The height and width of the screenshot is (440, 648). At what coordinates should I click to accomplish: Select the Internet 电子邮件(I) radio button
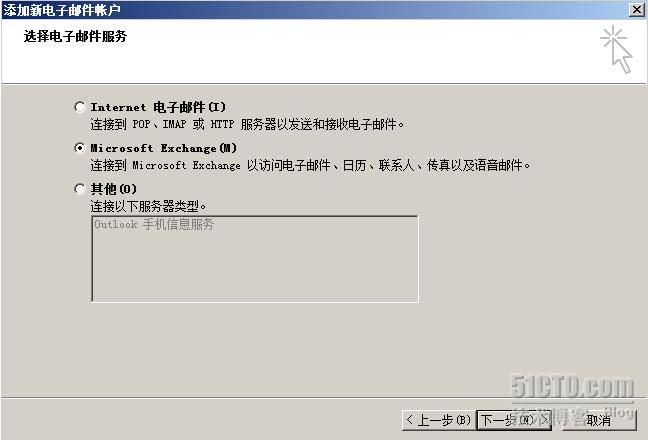pyautogui.click(x=80, y=107)
